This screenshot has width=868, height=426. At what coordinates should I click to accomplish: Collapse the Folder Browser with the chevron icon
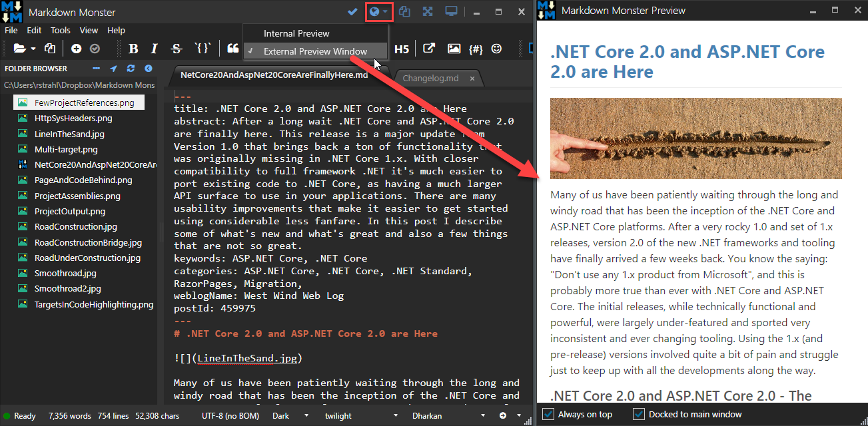(149, 68)
